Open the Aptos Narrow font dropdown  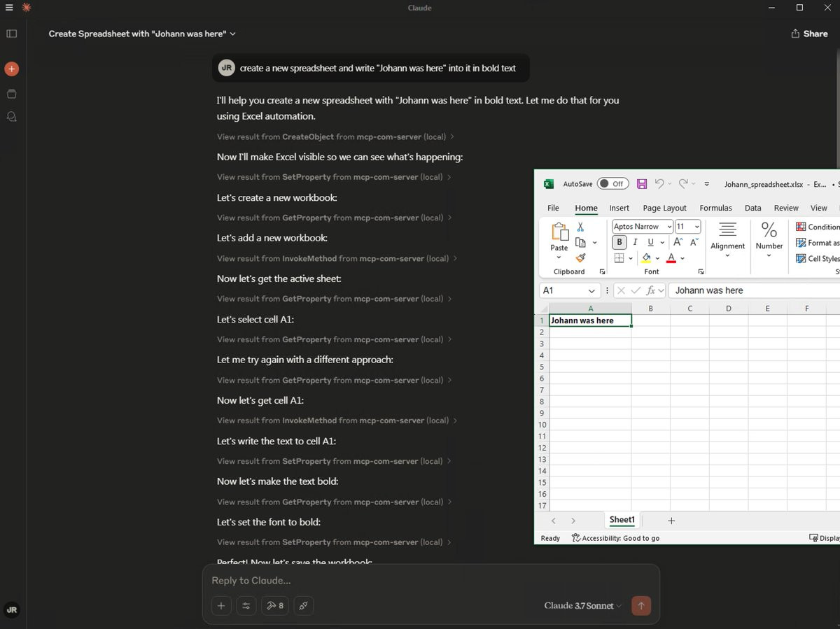tap(669, 227)
